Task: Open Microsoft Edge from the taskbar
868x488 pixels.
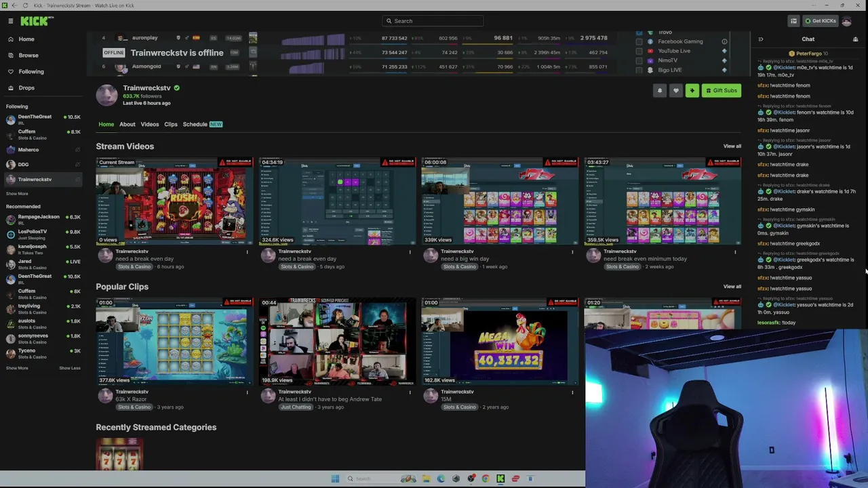Action: point(441,479)
